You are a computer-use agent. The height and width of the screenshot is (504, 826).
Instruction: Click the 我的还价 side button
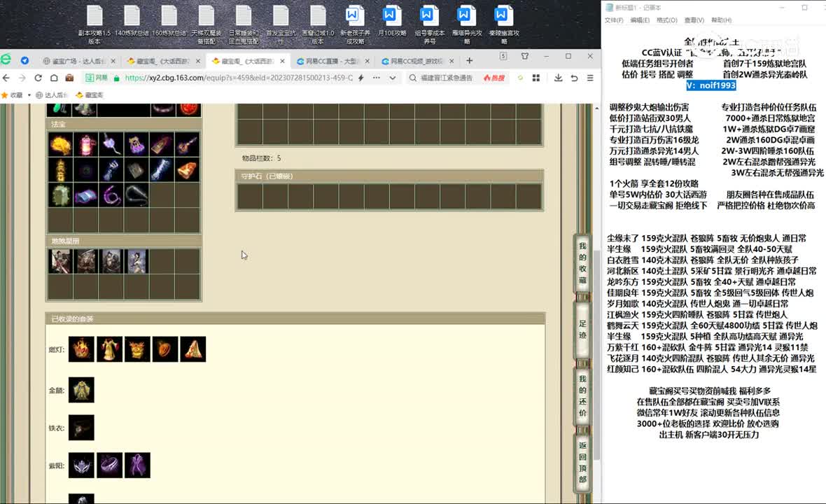(x=582, y=395)
